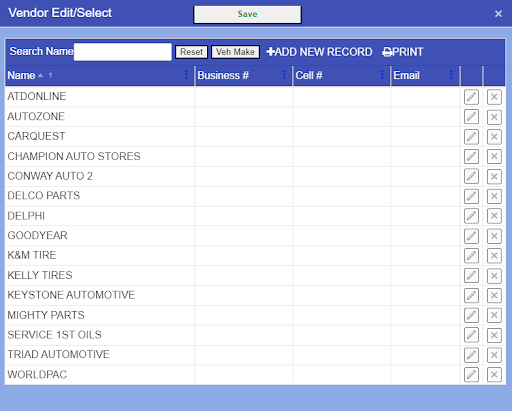Delete the K&M TIRE row
Viewport: 512px width, 411px height.
(494, 256)
